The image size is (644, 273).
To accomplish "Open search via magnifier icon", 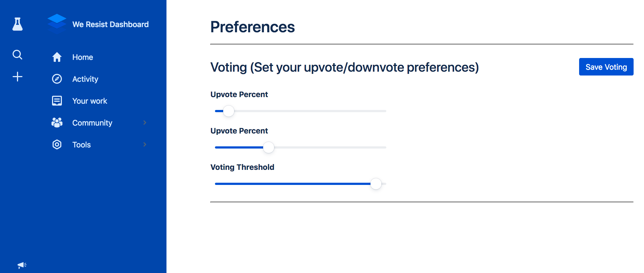I will coord(17,55).
